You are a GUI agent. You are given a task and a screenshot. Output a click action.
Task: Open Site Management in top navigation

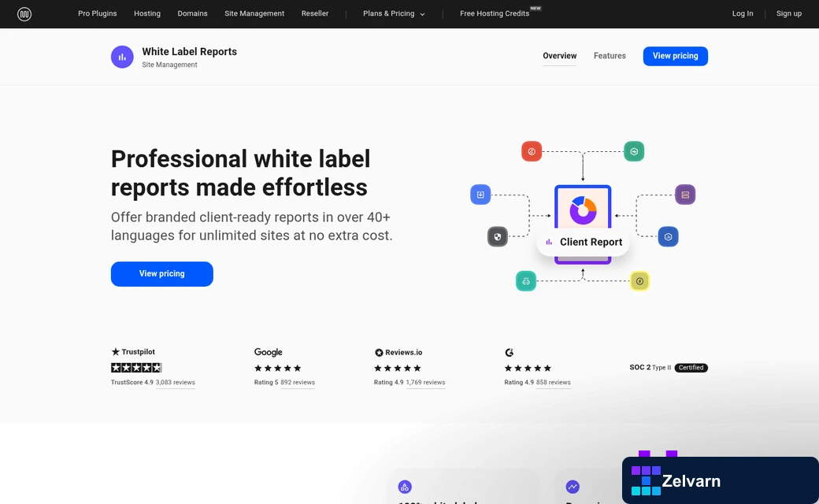[254, 13]
